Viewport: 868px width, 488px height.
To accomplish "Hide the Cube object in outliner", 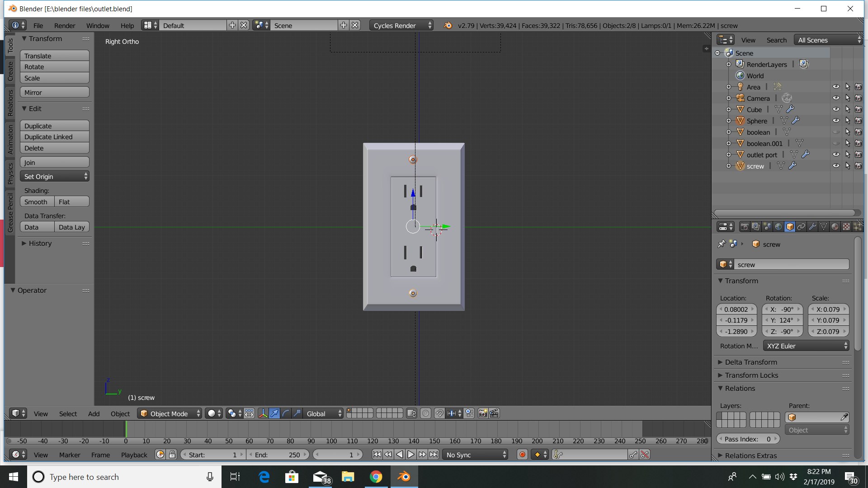I will (836, 109).
